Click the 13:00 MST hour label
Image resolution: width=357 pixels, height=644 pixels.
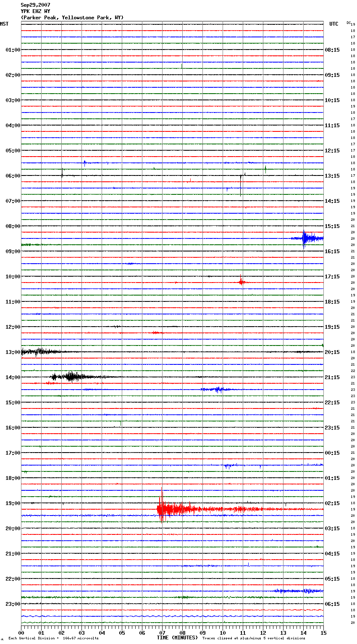point(13,352)
